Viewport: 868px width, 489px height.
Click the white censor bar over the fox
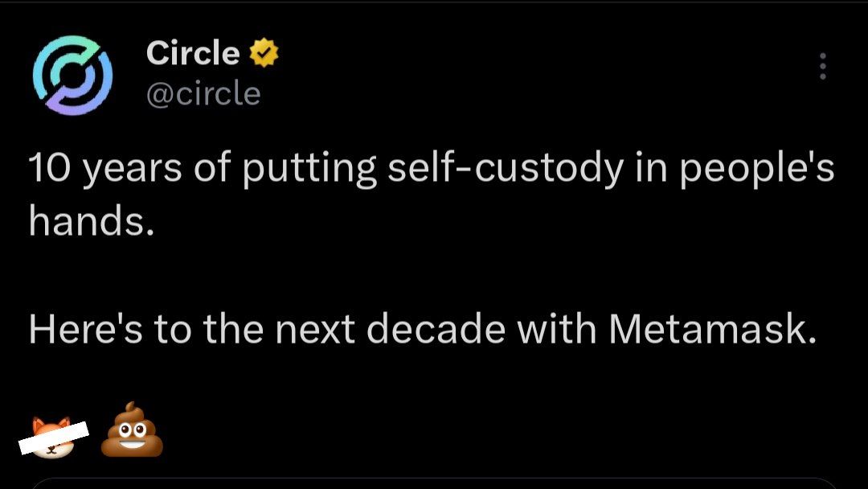point(54,438)
